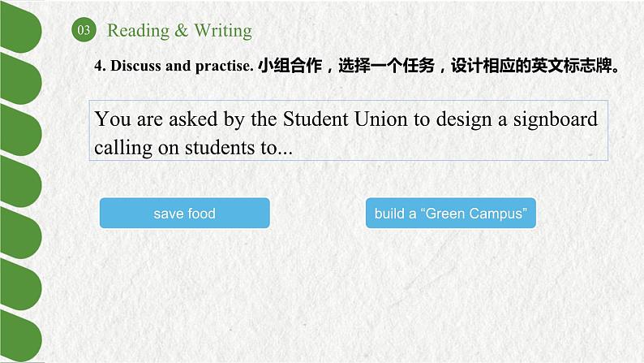This screenshot has height=363, width=644.
Task: Click the word "Writing" in the heading
Action: click(223, 31)
